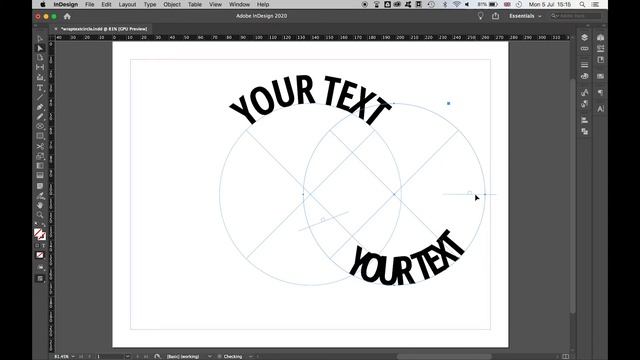Open the Pages panel

600,60
